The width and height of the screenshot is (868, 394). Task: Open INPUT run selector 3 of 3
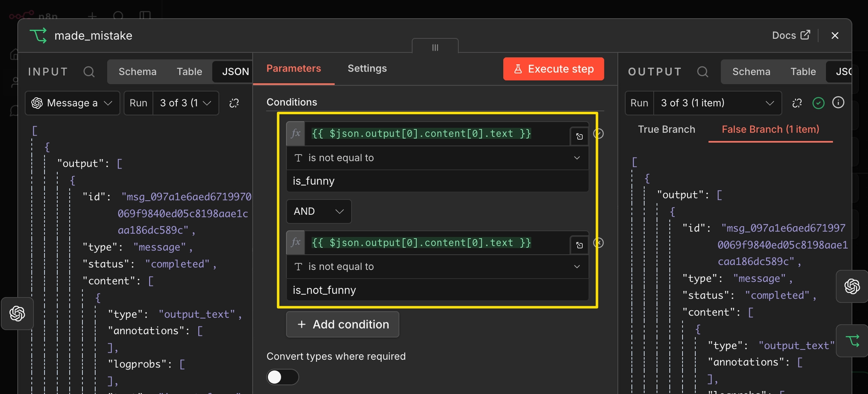[186, 103]
